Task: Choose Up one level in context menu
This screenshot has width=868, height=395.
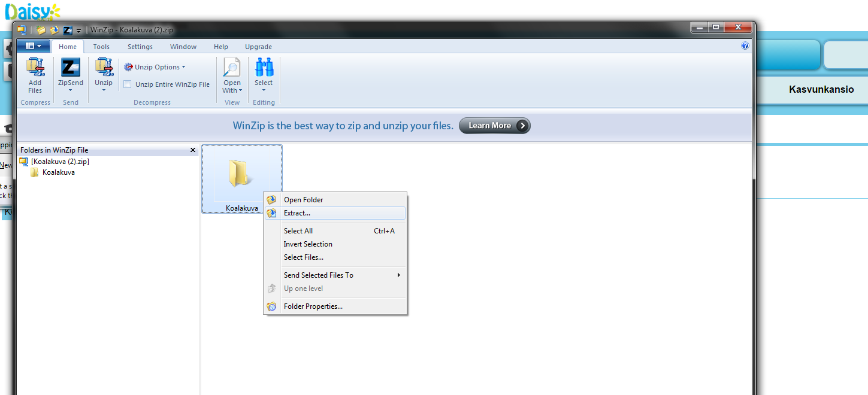Action: (335, 288)
